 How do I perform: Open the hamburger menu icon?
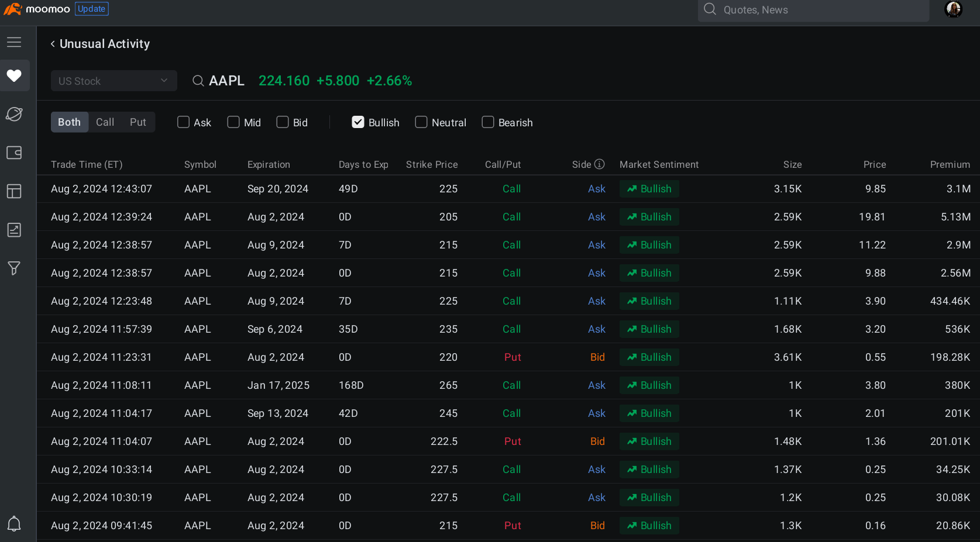14,42
